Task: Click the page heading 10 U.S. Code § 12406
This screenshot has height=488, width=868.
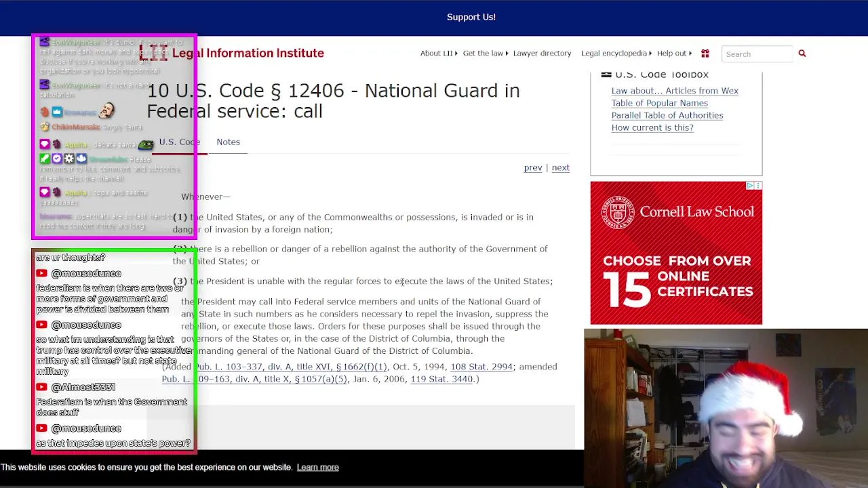Action: [333, 101]
